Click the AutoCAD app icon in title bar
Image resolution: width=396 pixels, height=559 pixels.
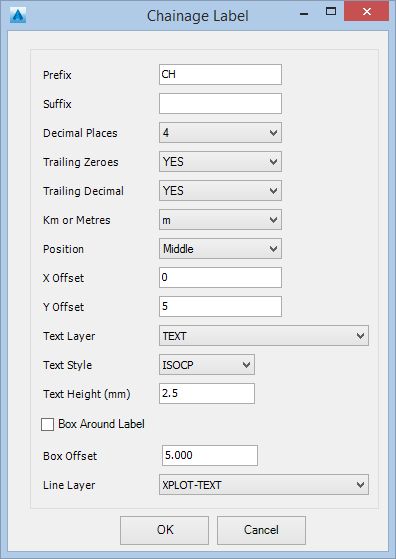[x=18, y=16]
